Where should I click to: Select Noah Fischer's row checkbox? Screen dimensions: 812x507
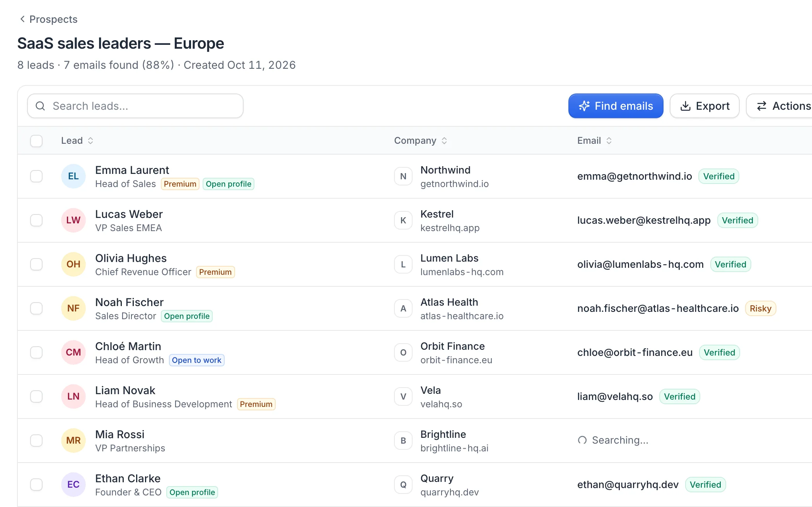(36, 308)
